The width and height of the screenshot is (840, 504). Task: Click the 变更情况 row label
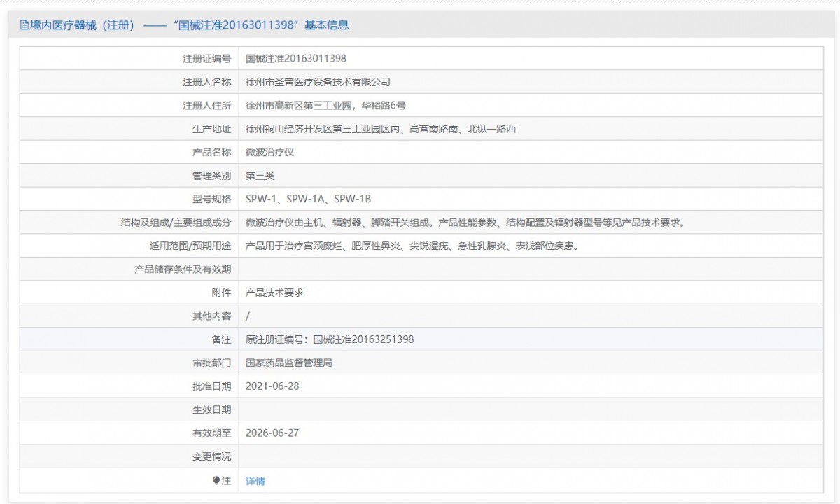(211, 456)
